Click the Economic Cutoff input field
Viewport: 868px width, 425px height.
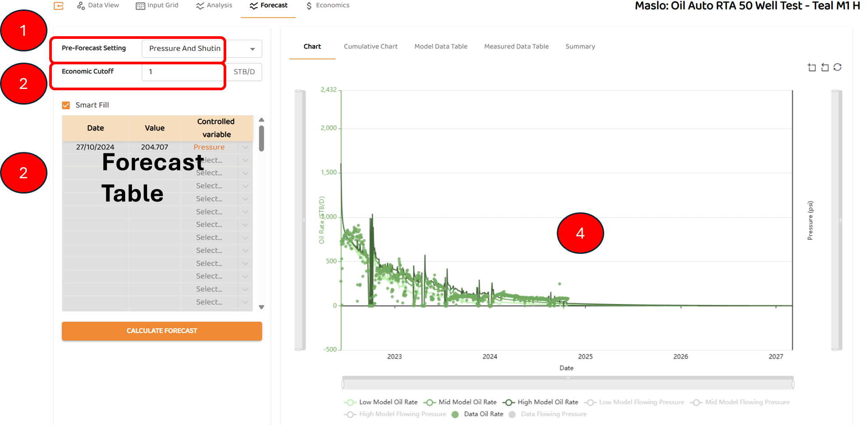coord(183,72)
